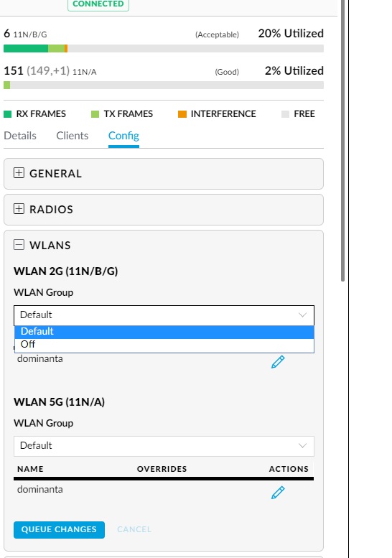The image size is (392, 558).
Task: Click the Cancel link
Action: 134,529
